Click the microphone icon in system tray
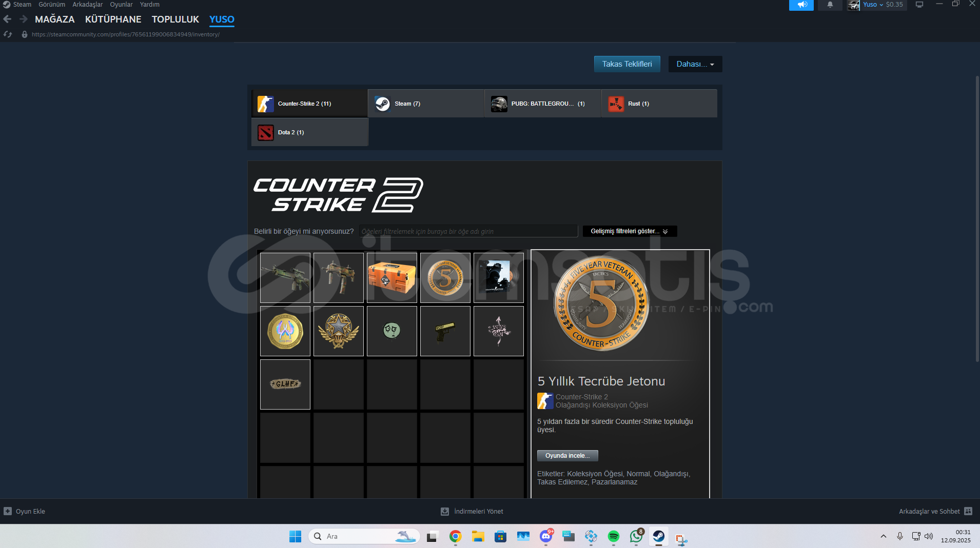980x548 pixels. (x=900, y=536)
